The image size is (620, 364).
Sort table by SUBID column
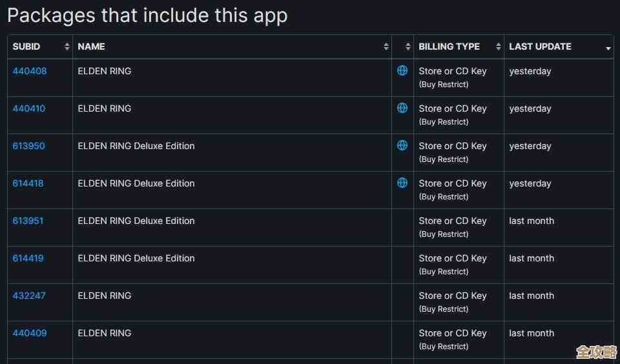[x=40, y=46]
